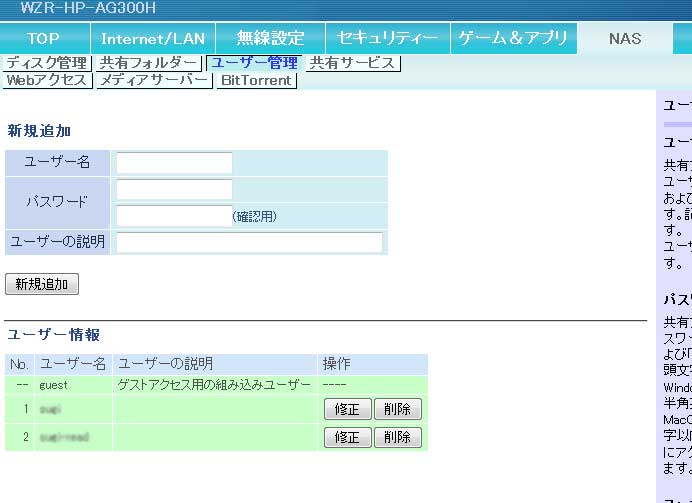The height and width of the screenshot is (503, 692).
Task: Click 削除 for user number 2
Action: coord(397,437)
